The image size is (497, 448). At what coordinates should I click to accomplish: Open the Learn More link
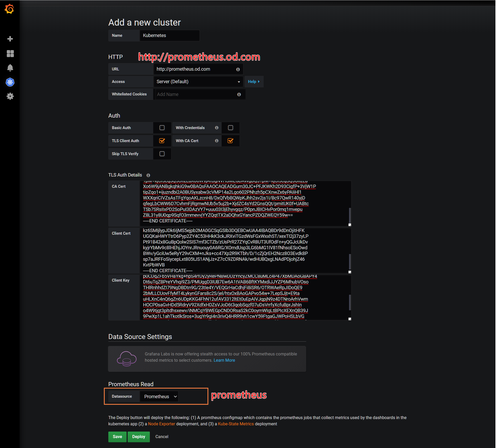pyautogui.click(x=224, y=360)
